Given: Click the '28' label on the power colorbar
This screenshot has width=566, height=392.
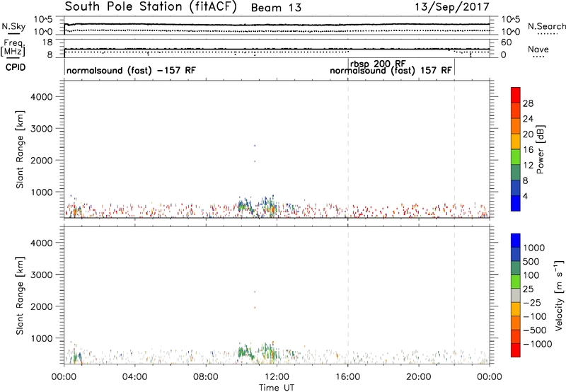Looking at the screenshot, I should pos(528,103).
